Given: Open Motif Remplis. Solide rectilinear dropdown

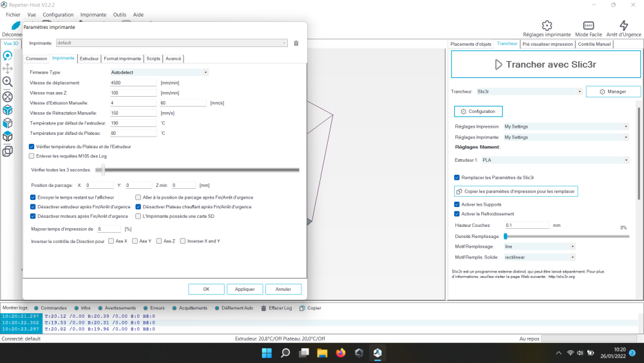Looking at the screenshot, I should tap(540, 257).
